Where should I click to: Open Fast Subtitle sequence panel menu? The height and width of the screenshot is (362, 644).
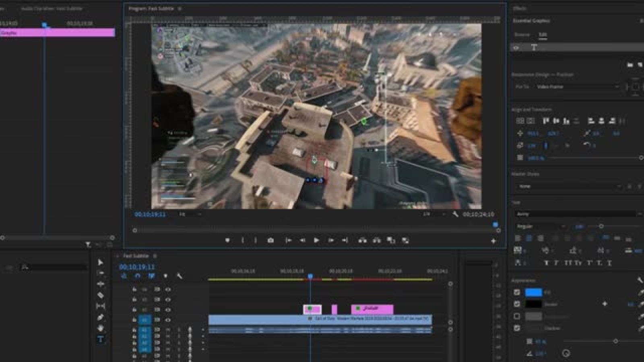coord(155,256)
